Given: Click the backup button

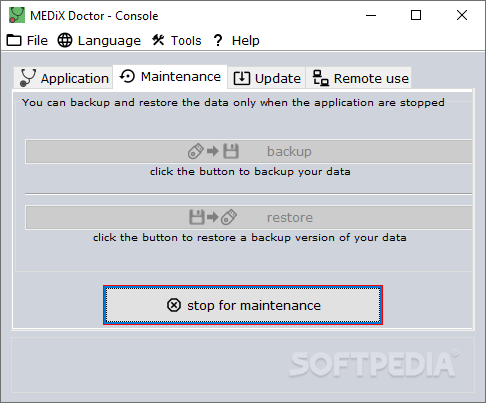Looking at the screenshot, I should click(x=249, y=151).
